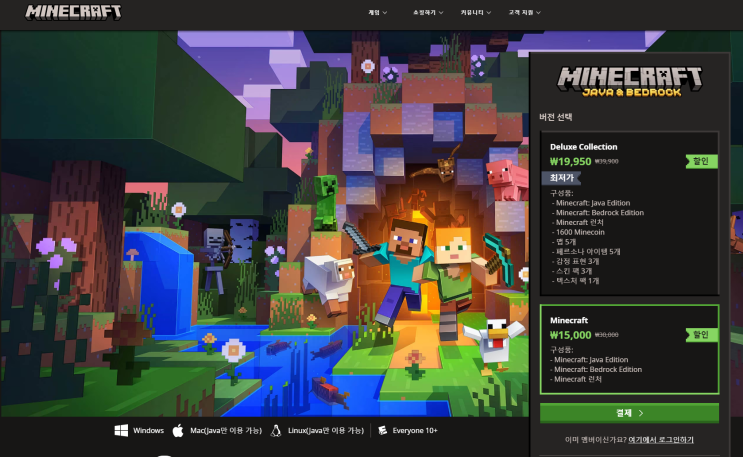The image size is (743, 457).
Task: Click the Linux penguin icon
Action: point(276,430)
